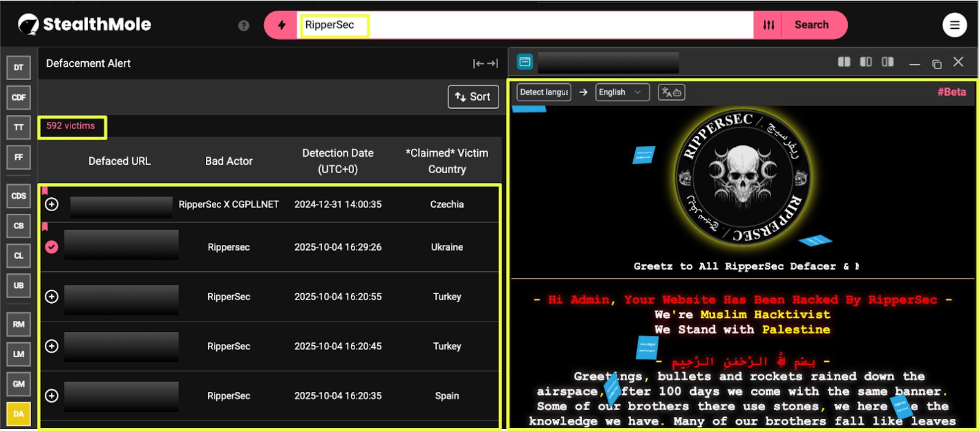Click the Sort button
Viewport: 980px width, 431px height.
(473, 97)
